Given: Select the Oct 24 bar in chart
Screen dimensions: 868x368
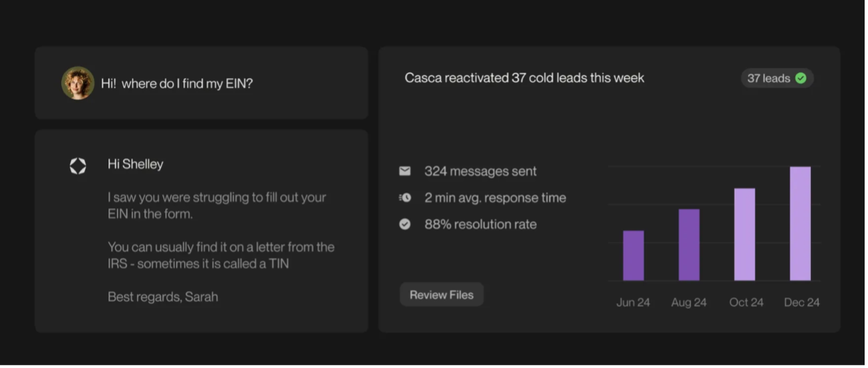Looking at the screenshot, I should click(x=745, y=234).
